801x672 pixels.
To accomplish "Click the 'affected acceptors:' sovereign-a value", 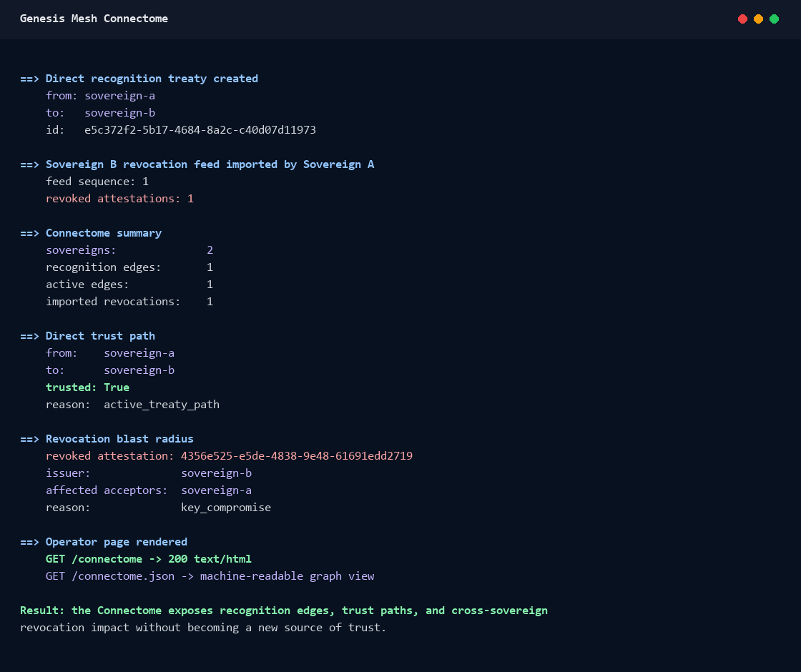I will [216, 490].
